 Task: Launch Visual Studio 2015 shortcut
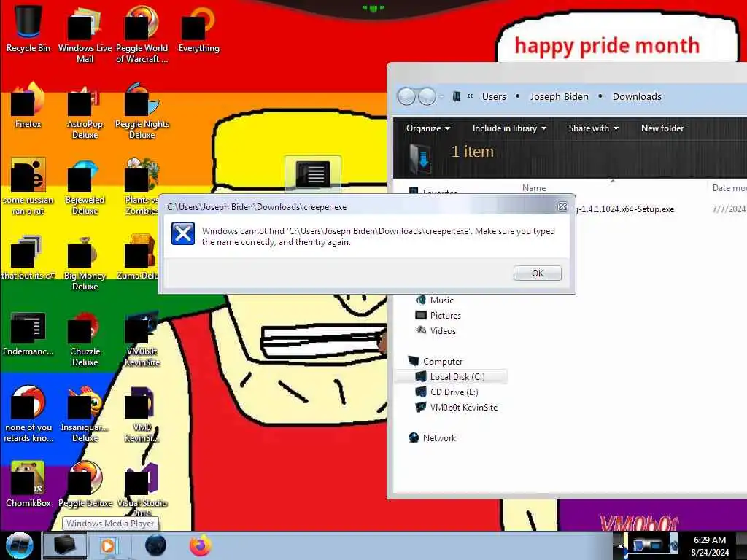[142, 489]
